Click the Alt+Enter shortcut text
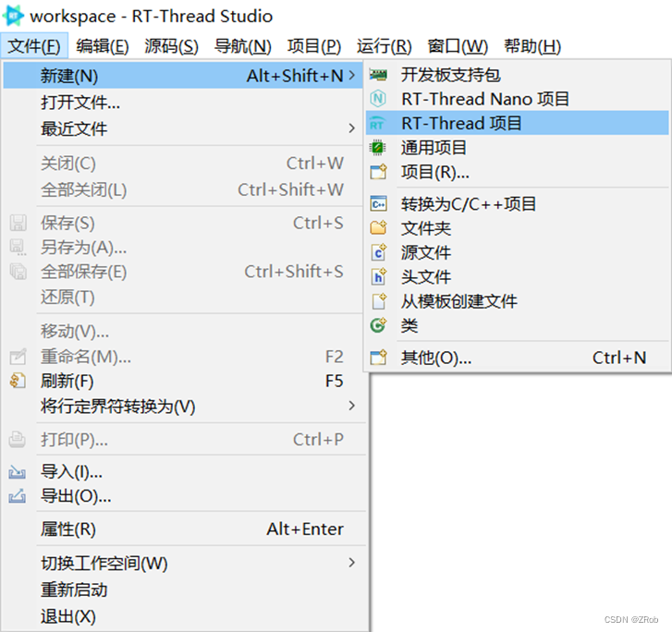672x632 pixels. tap(305, 529)
